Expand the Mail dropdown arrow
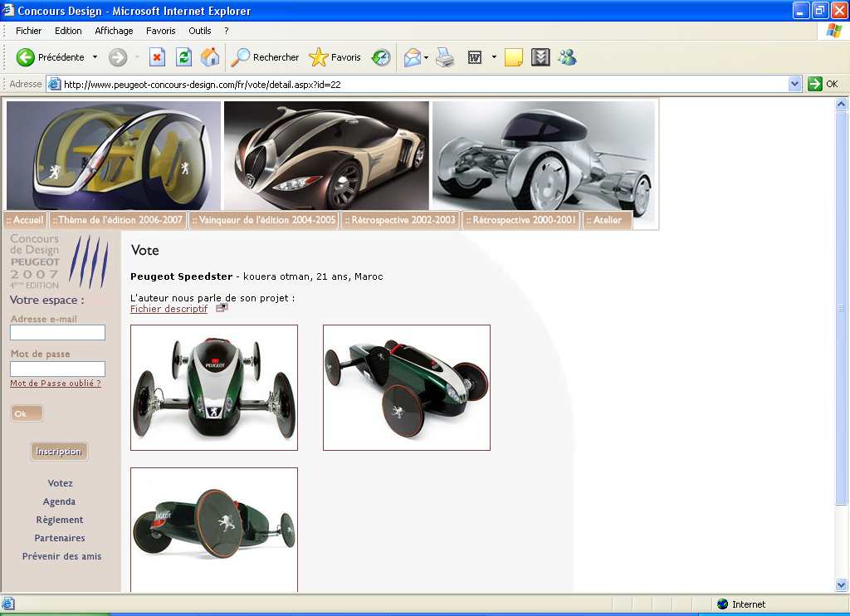 [426, 57]
